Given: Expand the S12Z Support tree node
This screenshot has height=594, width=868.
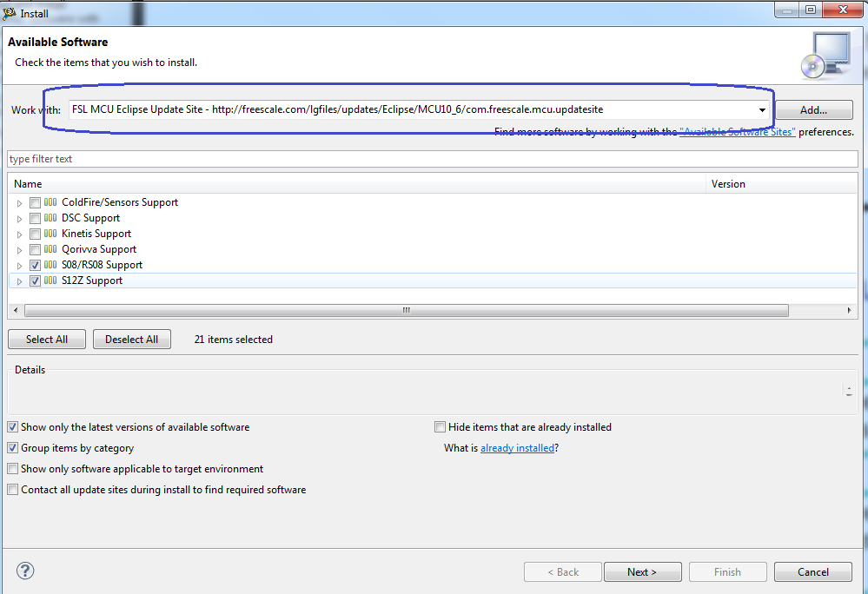Looking at the screenshot, I should (19, 281).
